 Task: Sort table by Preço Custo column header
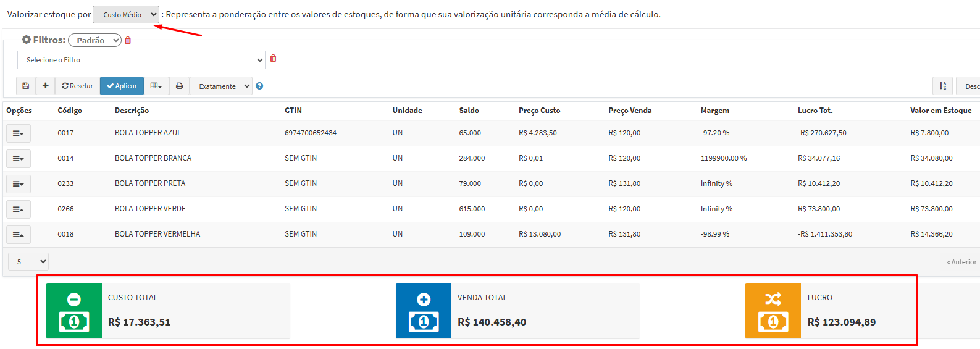pos(539,111)
